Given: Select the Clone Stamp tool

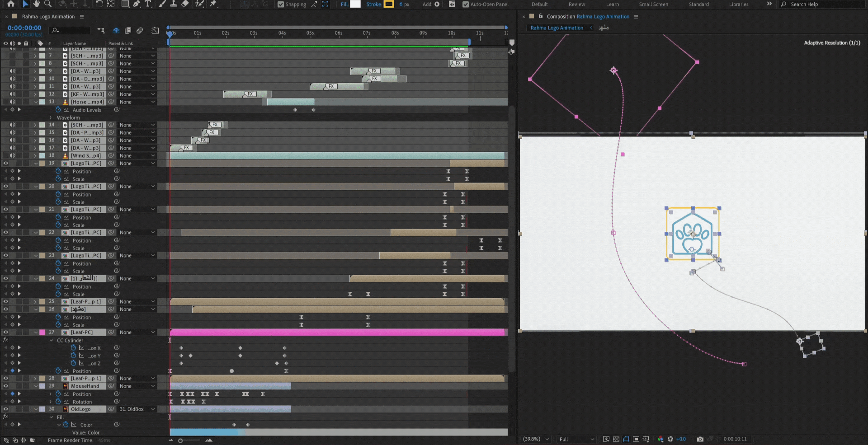Looking at the screenshot, I should pyautogui.click(x=173, y=4).
